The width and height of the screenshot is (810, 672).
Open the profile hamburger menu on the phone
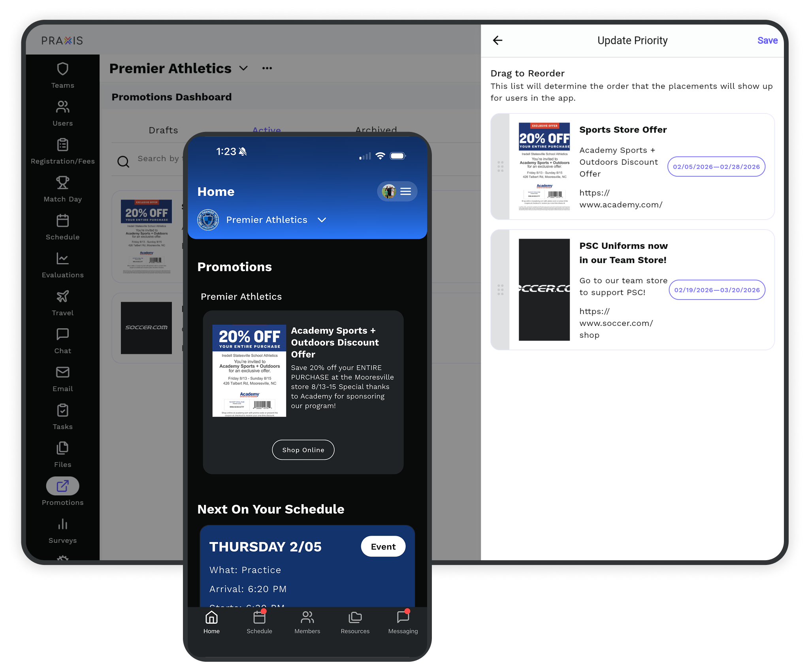pos(405,192)
